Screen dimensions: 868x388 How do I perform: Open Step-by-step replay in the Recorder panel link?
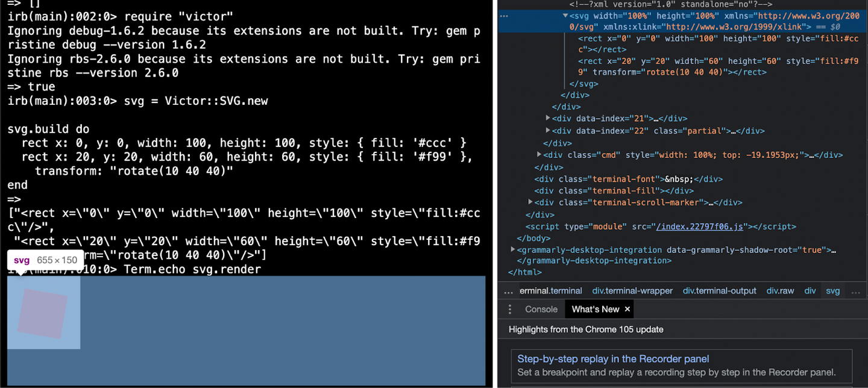(613, 359)
